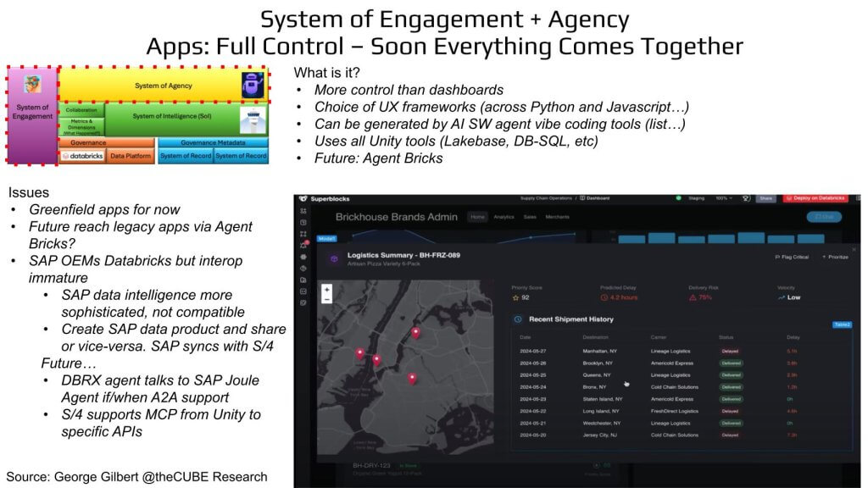Image resolution: width=868 pixels, height=488 pixels.
Task: Click the star icon beside score 92
Action: pyautogui.click(x=515, y=297)
